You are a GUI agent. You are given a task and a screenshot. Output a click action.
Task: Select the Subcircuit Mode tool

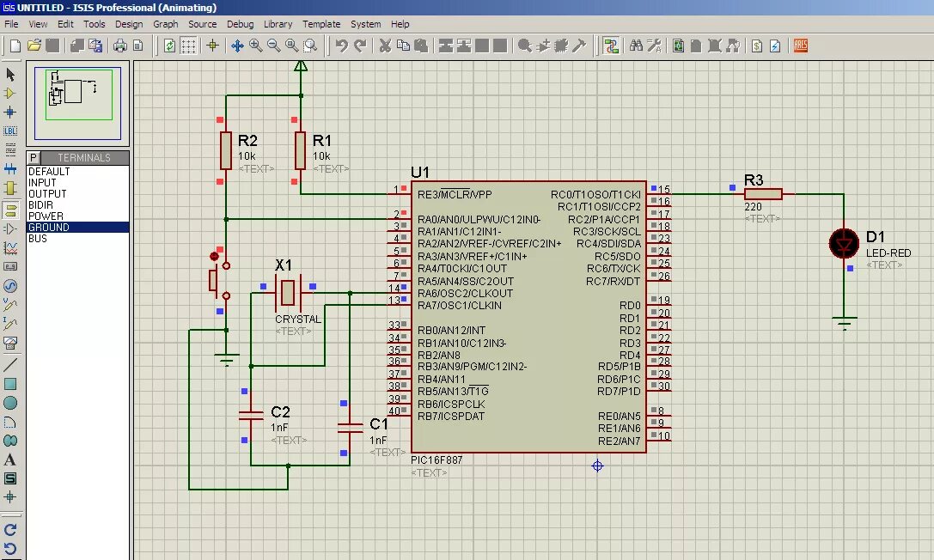(10, 189)
